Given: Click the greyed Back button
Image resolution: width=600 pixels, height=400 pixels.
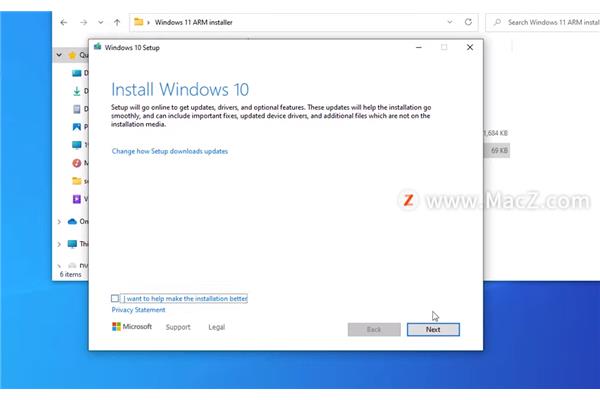Looking at the screenshot, I should coord(374,330).
